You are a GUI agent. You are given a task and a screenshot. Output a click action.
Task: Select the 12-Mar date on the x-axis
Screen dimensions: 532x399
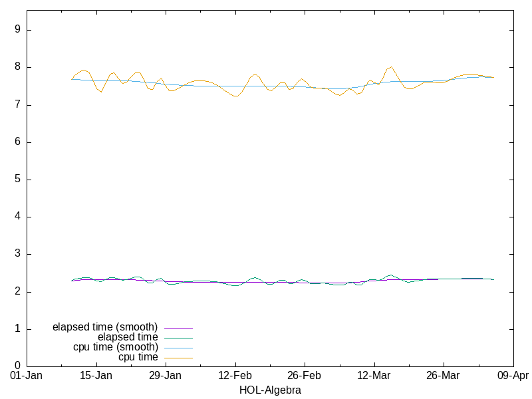pyautogui.click(x=374, y=376)
